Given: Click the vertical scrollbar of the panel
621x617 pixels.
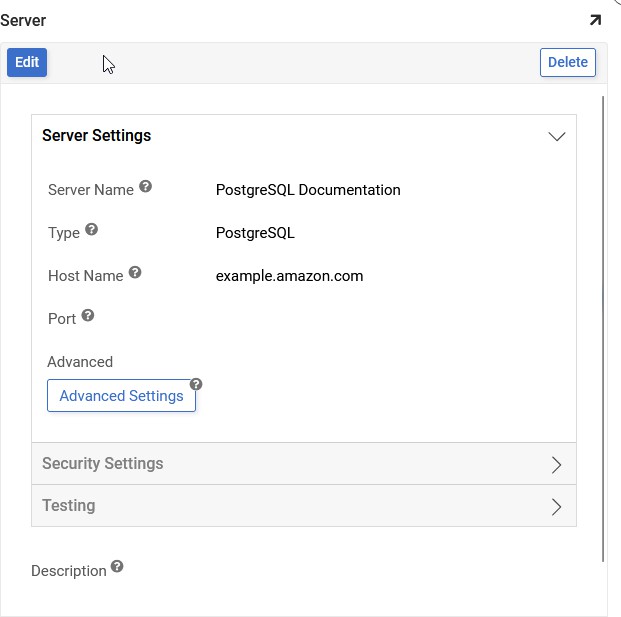Looking at the screenshot, I should pos(603,328).
